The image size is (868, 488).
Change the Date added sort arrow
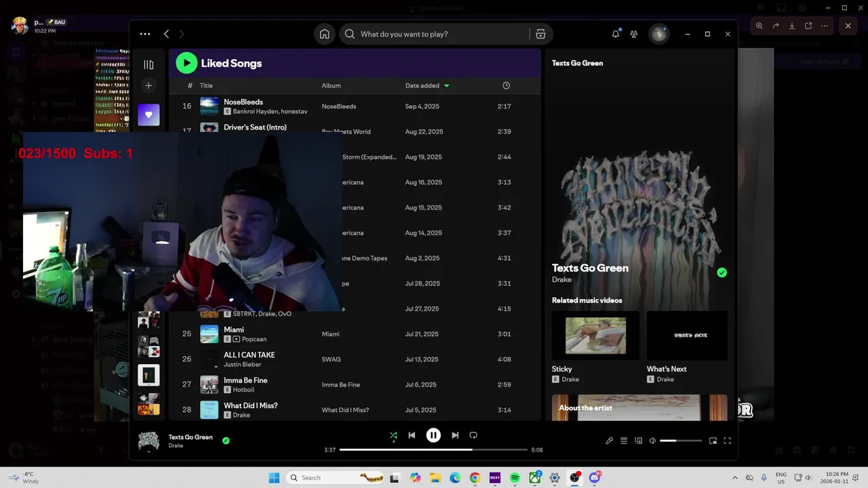(446, 85)
